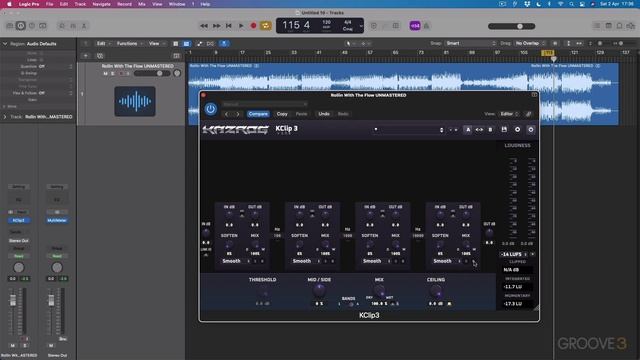
Task: Click the purple count-in button
Action: click(415, 26)
